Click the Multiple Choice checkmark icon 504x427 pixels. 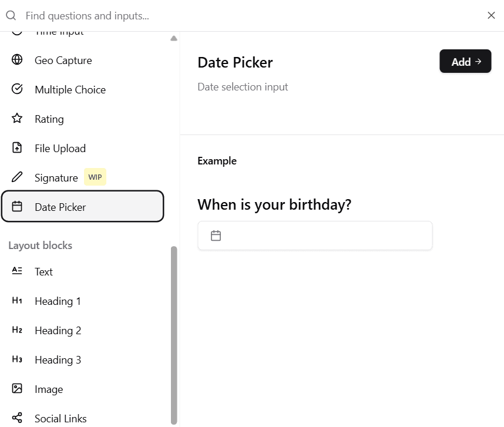tap(16, 89)
